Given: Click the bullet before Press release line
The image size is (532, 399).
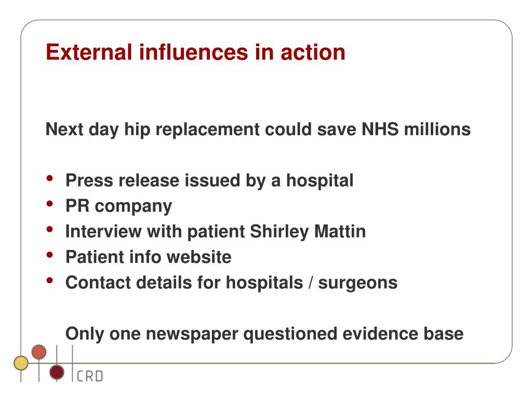Looking at the screenshot, I should (50, 178).
